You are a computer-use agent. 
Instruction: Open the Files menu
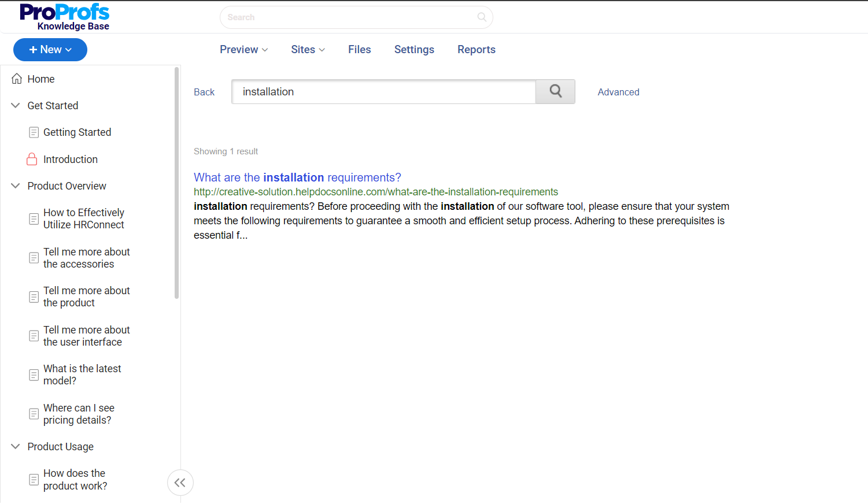(360, 50)
